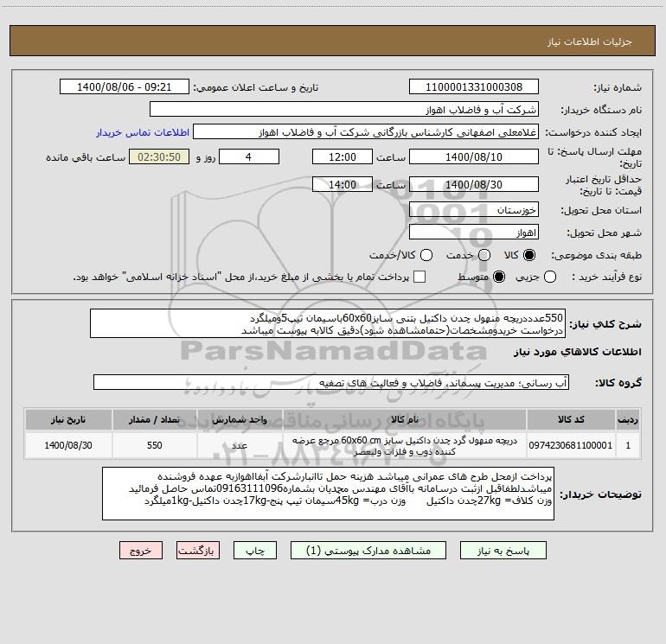Click the item name دریچه منهول cell
Viewport: 666px width, 644px height.
pyautogui.click(x=405, y=445)
